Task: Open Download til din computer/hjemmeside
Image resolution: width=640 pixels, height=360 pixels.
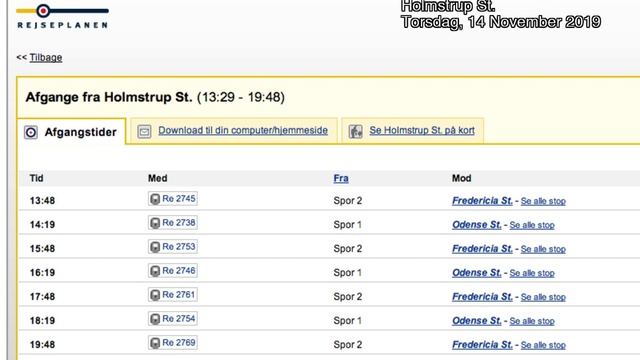Action: pyautogui.click(x=243, y=131)
